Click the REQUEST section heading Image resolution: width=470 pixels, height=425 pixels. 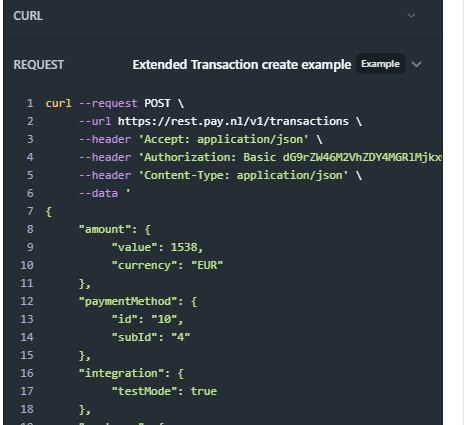pos(38,65)
